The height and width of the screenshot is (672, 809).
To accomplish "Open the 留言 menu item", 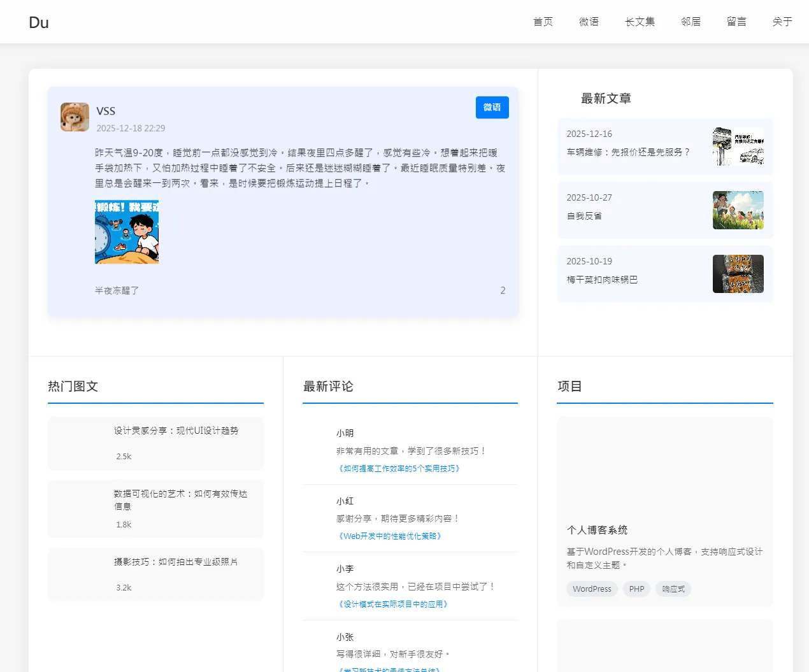I will (736, 21).
